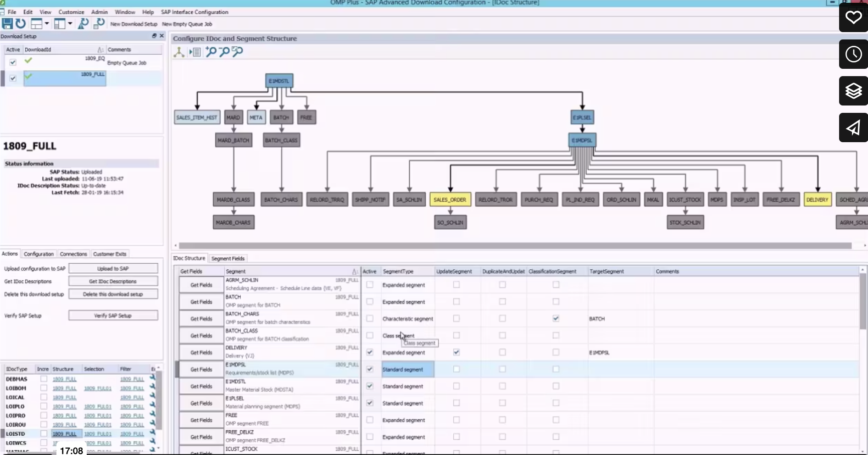Toggle the ClassificationSegment checkbox for the BATCH_CHARS segment
This screenshot has width=868, height=455.
click(x=556, y=318)
